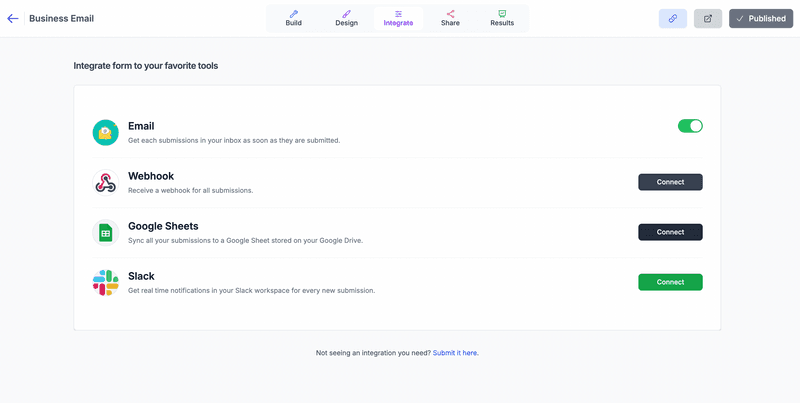Viewport: 800px width, 403px height.
Task: Click the copy link chain icon button
Action: [672, 18]
